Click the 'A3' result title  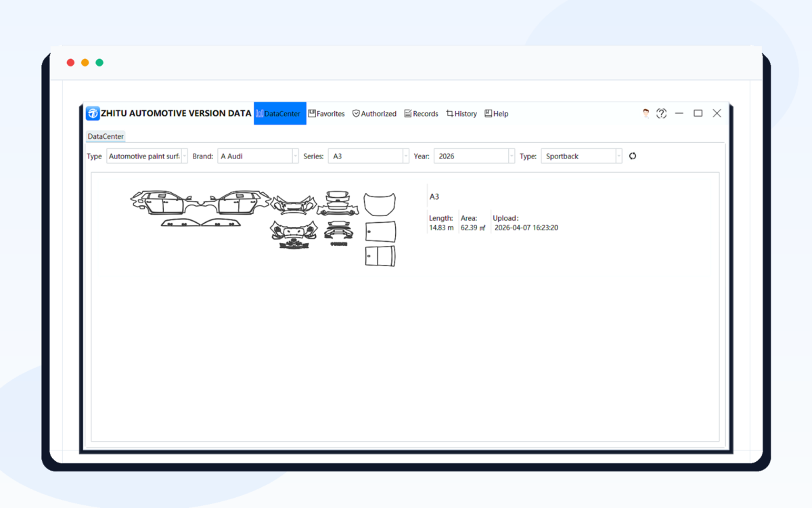coord(434,196)
